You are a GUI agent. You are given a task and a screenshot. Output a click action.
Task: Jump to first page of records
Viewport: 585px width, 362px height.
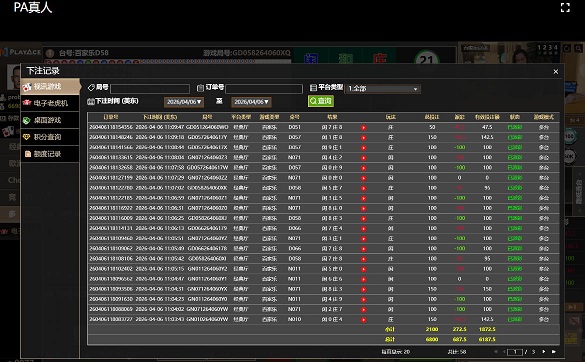(496, 352)
